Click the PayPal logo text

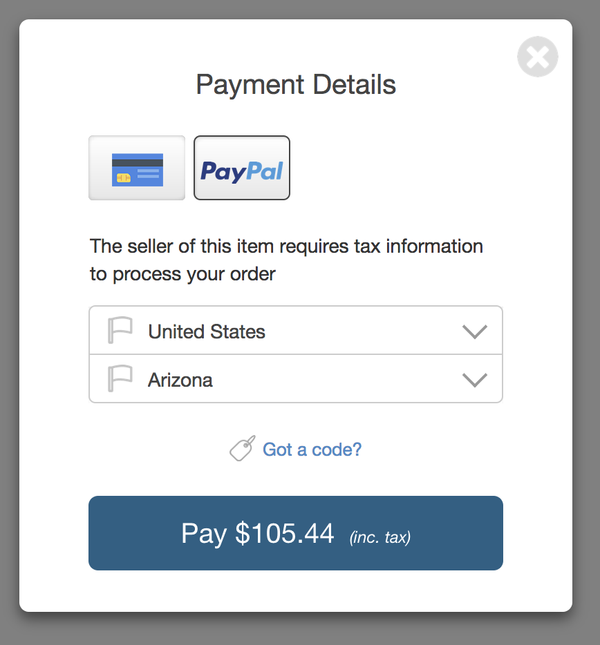(242, 170)
